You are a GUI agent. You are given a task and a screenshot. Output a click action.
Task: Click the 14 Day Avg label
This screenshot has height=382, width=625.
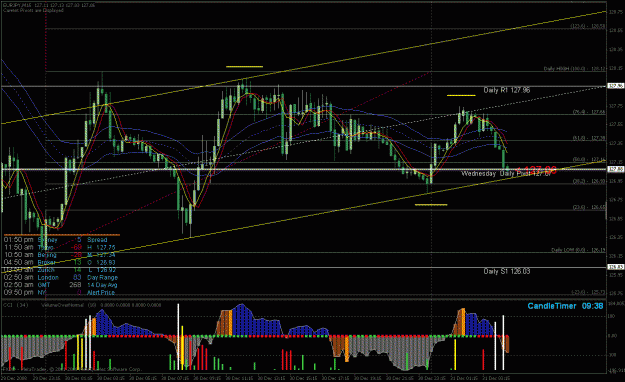102,285
